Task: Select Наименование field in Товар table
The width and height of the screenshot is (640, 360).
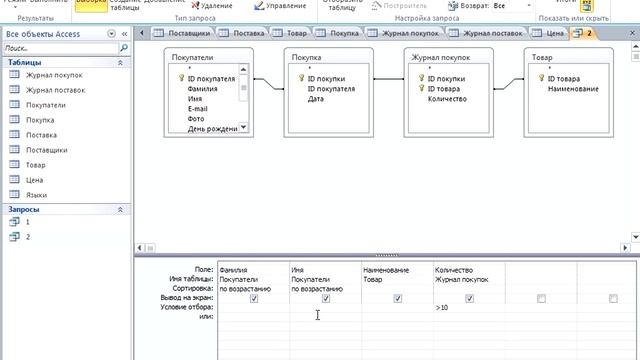Action: tap(573, 89)
